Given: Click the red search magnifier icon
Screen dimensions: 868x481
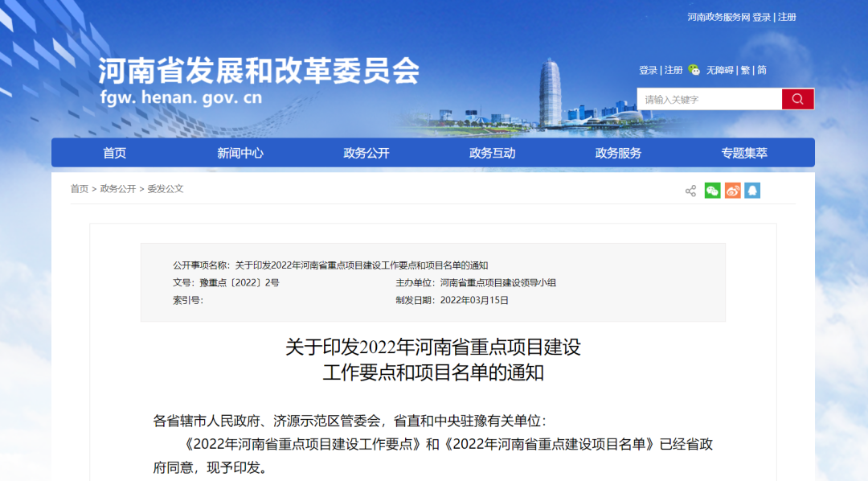Looking at the screenshot, I should [797, 99].
